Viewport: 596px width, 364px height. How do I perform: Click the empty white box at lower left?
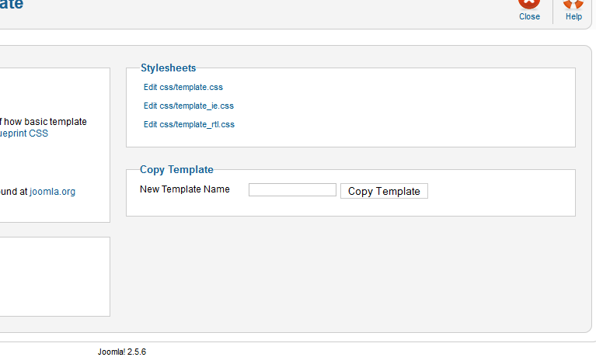pos(54,276)
